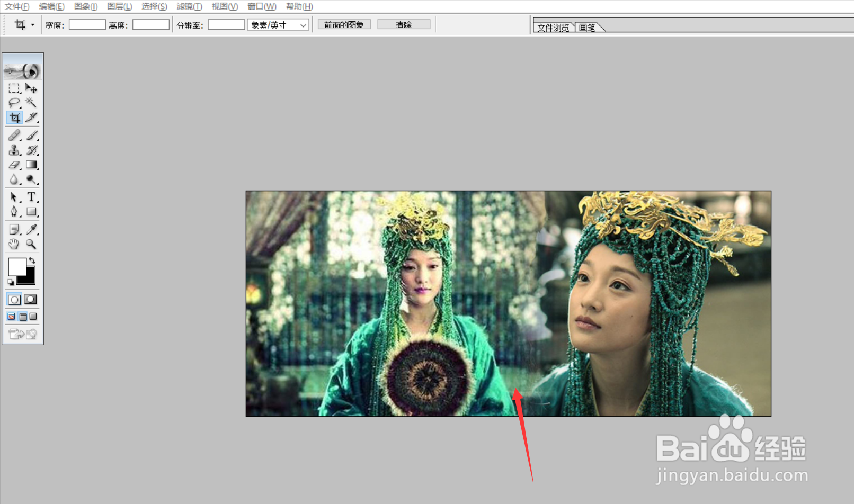Select the Gradient tool
This screenshot has height=504, width=854.
click(31, 165)
